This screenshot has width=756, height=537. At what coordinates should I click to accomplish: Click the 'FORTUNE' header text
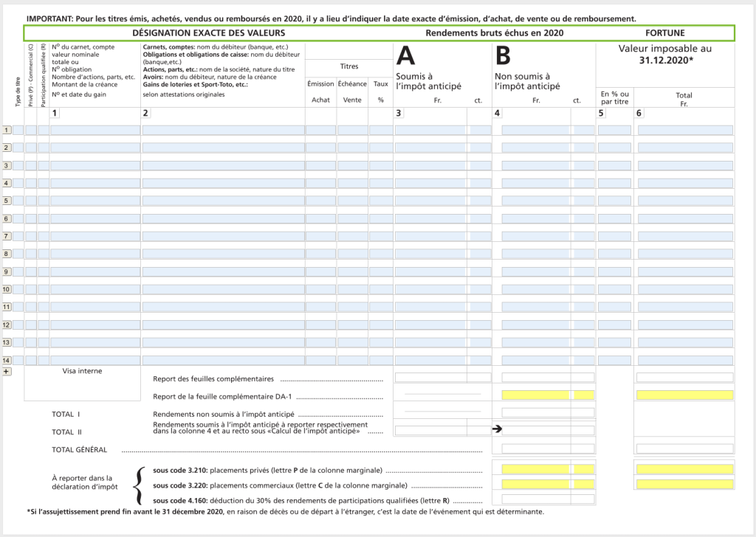(665, 33)
